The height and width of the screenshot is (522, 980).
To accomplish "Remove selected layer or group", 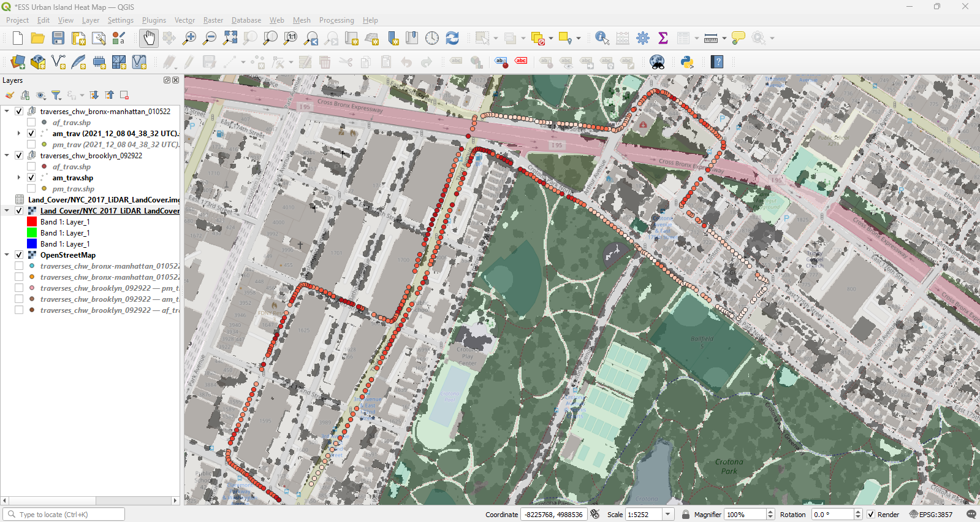I will (x=124, y=95).
